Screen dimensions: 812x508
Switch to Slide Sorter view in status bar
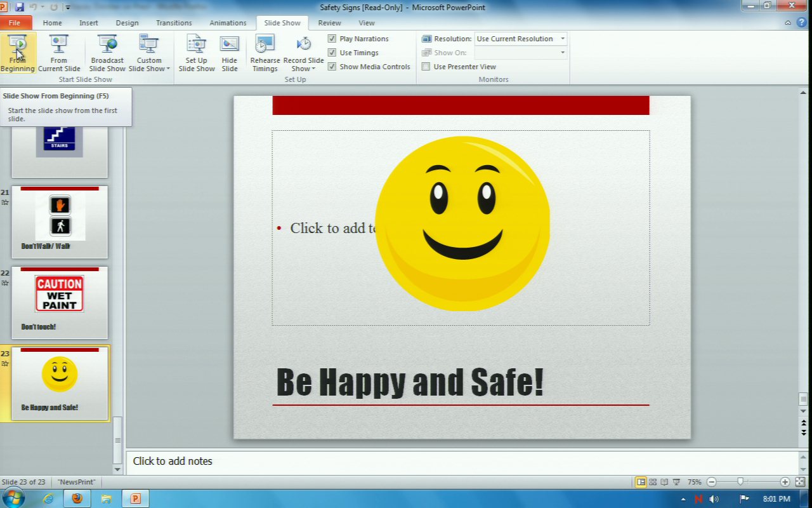653,482
